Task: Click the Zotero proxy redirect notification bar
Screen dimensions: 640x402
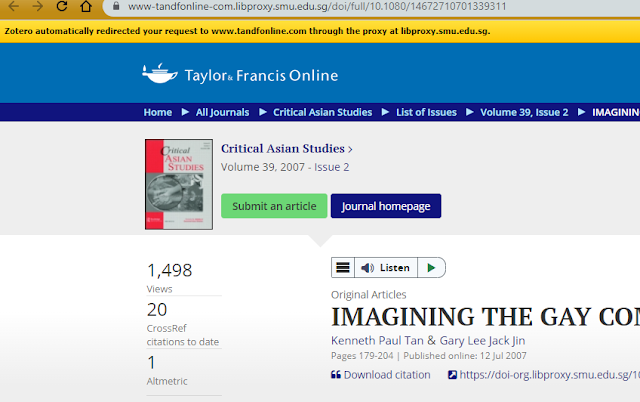Action: pyautogui.click(x=320, y=31)
